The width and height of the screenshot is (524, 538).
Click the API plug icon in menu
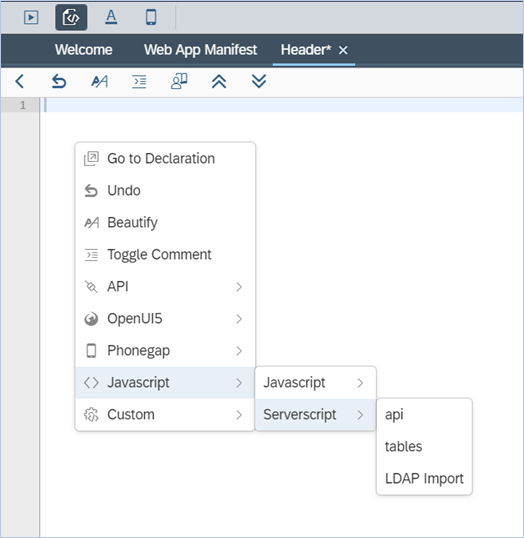tap(91, 286)
